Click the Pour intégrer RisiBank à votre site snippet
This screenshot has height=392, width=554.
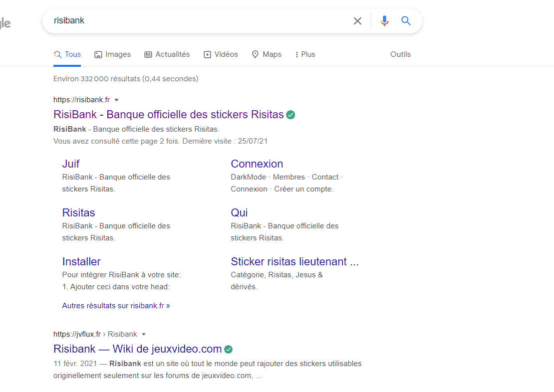121,281
